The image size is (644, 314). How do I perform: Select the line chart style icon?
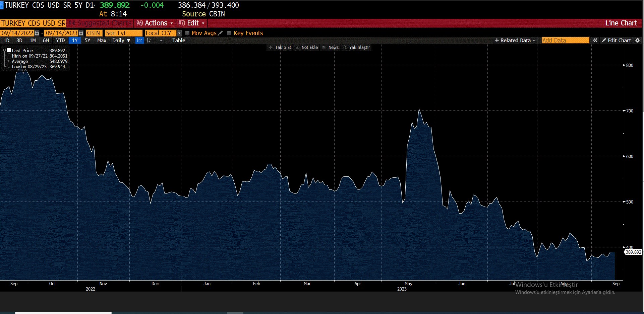coord(139,41)
